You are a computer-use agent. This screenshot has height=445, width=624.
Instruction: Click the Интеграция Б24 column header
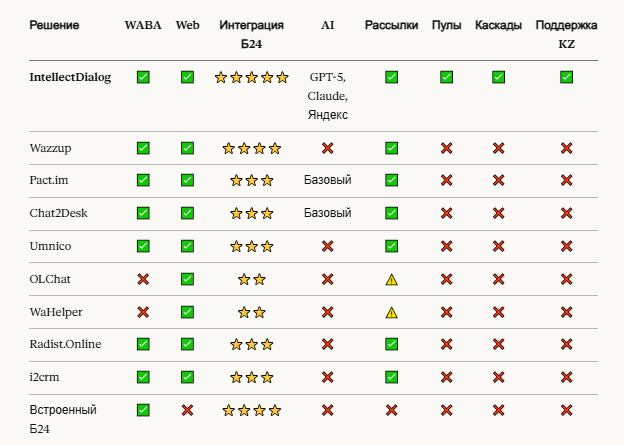click(x=251, y=33)
